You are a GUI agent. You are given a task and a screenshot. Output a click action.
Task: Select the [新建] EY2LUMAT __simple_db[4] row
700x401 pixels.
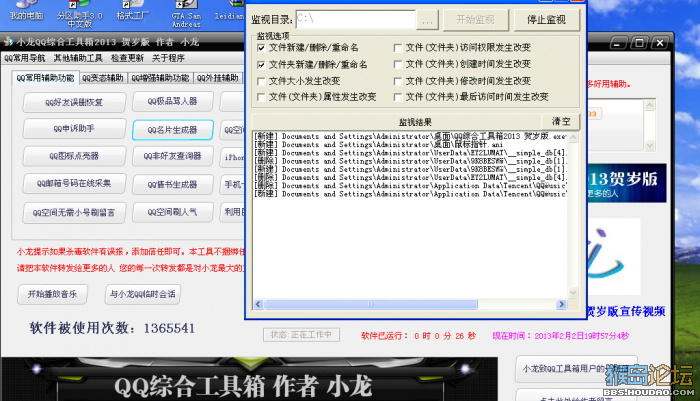pos(410,153)
